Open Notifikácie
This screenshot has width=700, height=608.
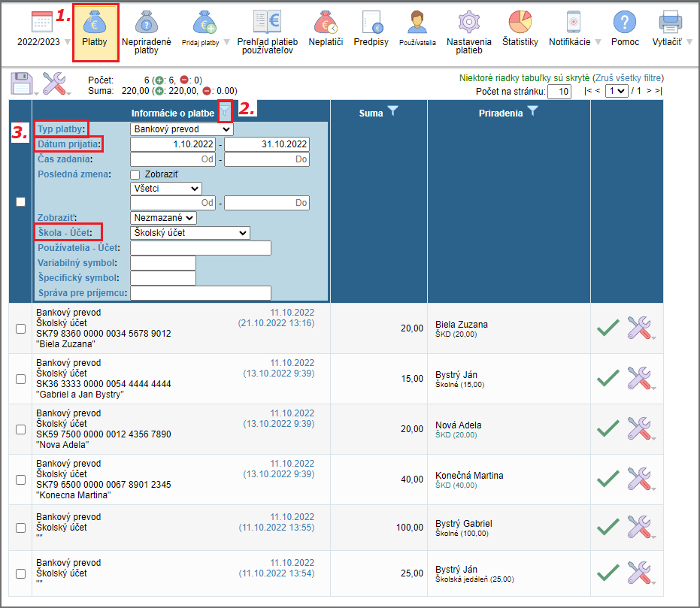570,29
